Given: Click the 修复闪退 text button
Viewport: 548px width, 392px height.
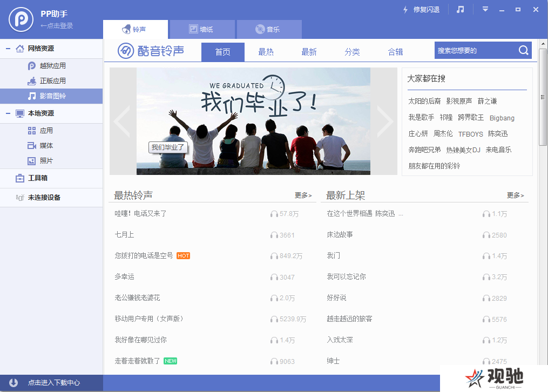Looking at the screenshot, I should coord(427,10).
